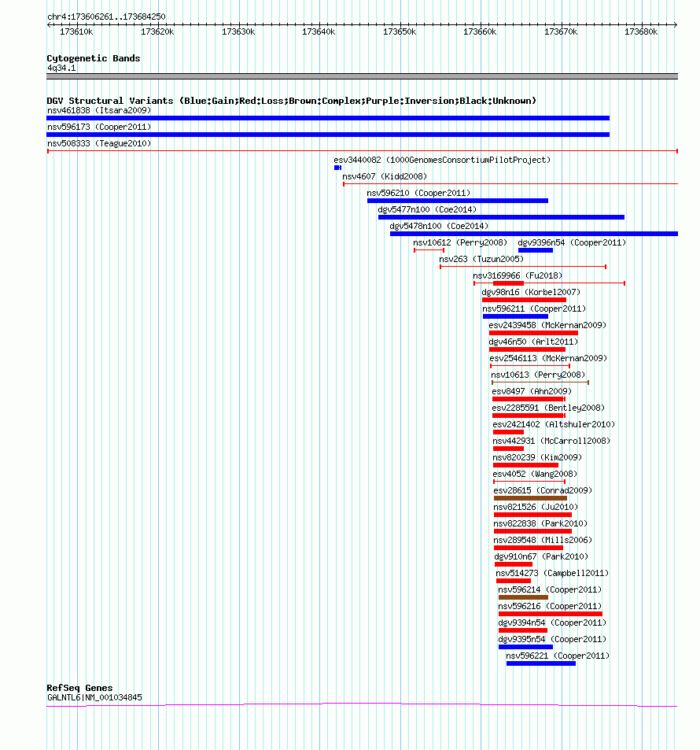Select the brown esv28615 complex bar
The height and width of the screenshot is (750, 700).
coord(530,498)
